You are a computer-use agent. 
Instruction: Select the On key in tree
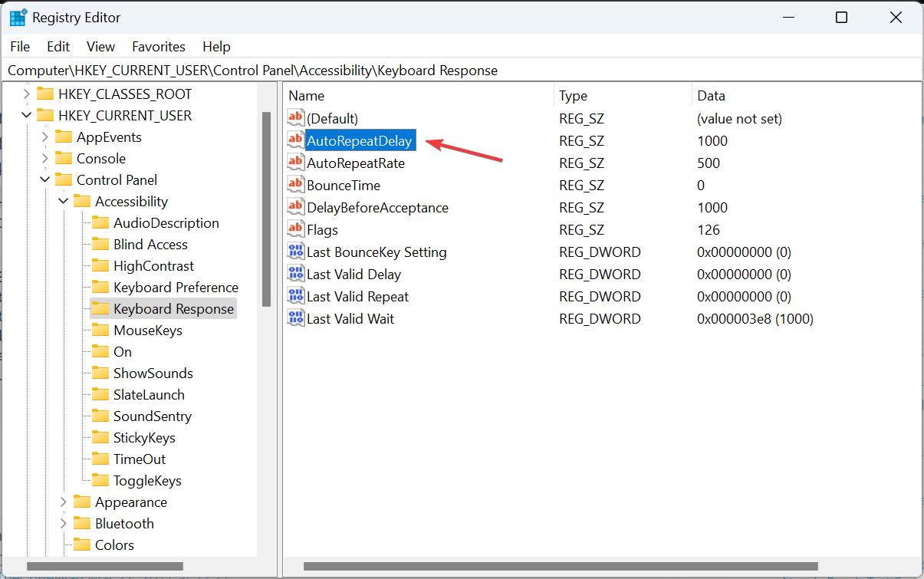[x=123, y=352]
